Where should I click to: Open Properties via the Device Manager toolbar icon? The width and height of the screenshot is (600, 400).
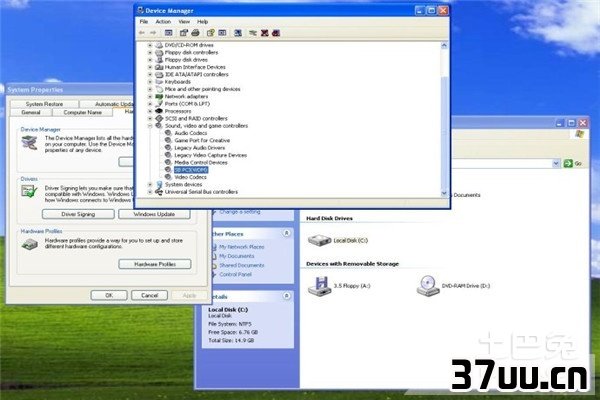184,33
